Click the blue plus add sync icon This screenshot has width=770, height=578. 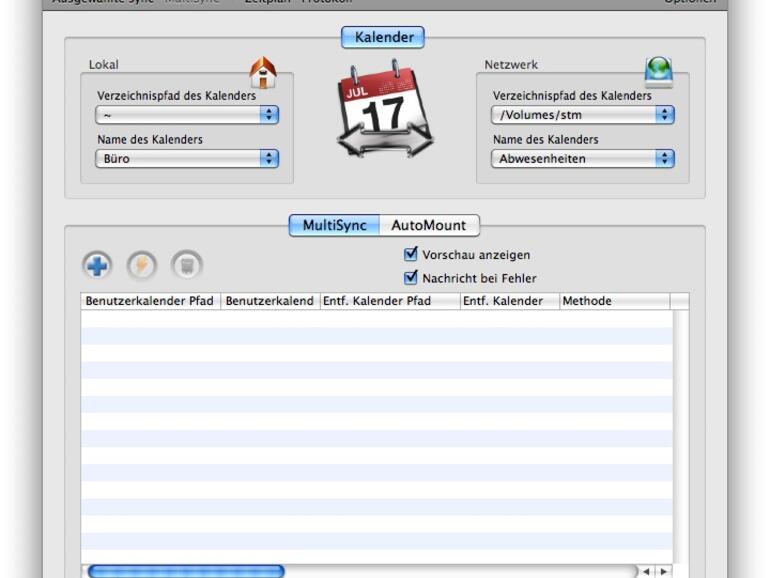coord(97,266)
